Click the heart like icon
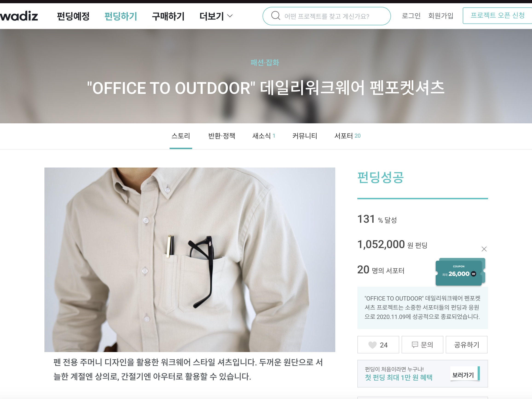This screenshot has width=532, height=399. coord(372,345)
